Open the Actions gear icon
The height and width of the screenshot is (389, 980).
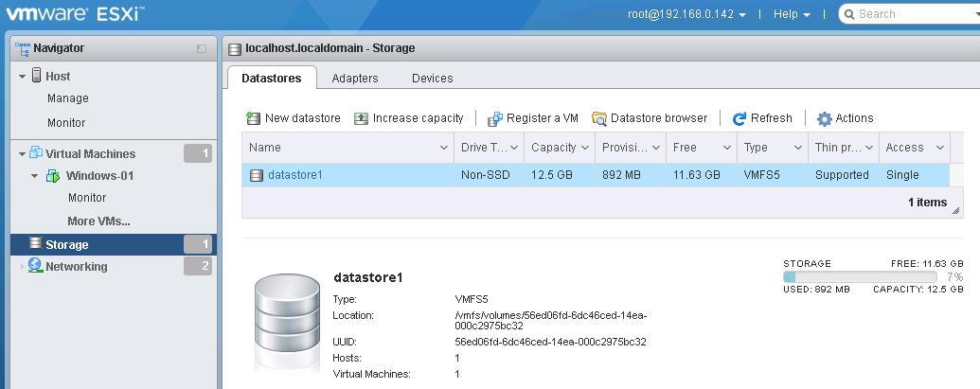pos(824,118)
